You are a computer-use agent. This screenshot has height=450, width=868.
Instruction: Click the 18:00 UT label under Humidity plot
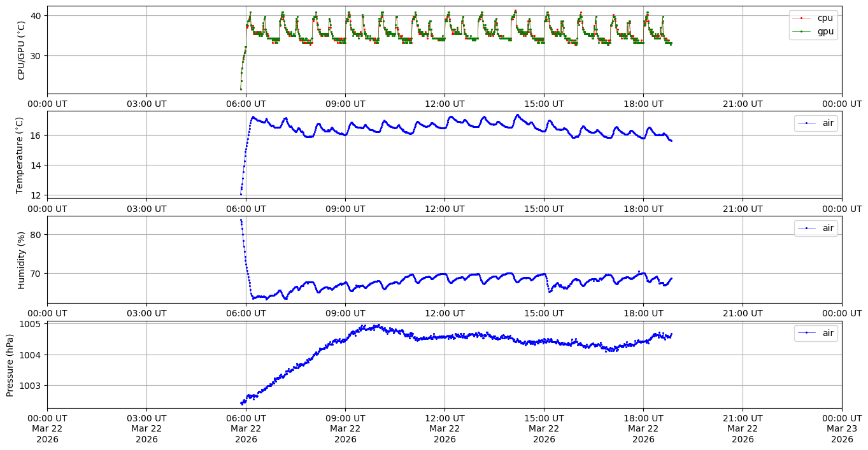pyautogui.click(x=643, y=313)
